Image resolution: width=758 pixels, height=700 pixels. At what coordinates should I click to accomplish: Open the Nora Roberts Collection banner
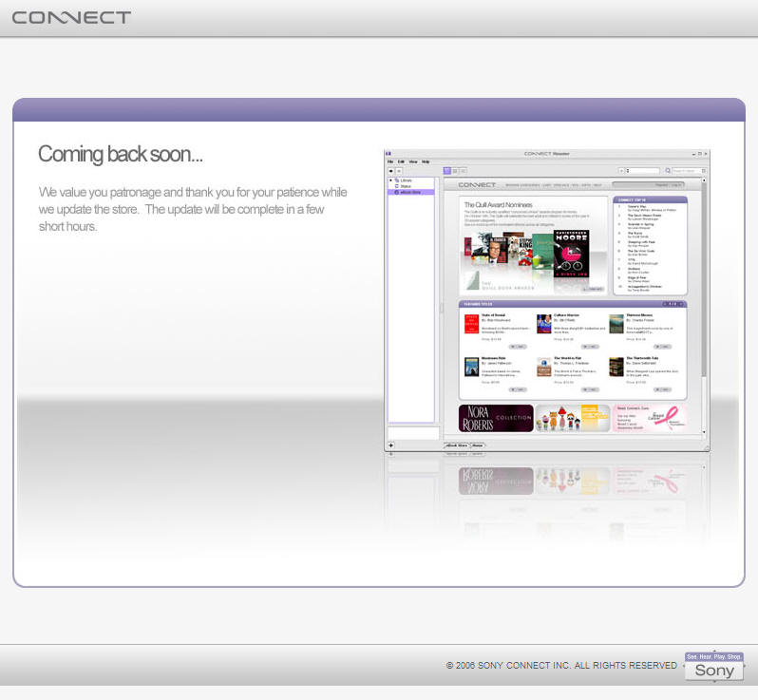click(x=496, y=418)
